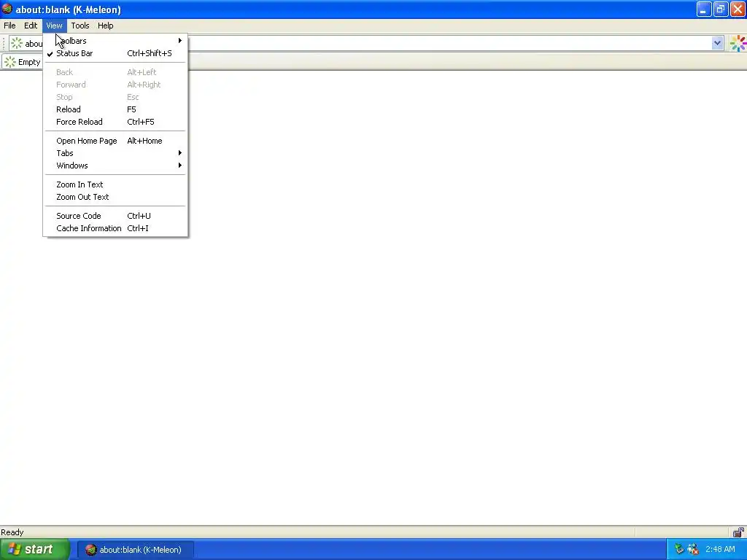
Task: Expand the Windows submenu
Action: 115,166
